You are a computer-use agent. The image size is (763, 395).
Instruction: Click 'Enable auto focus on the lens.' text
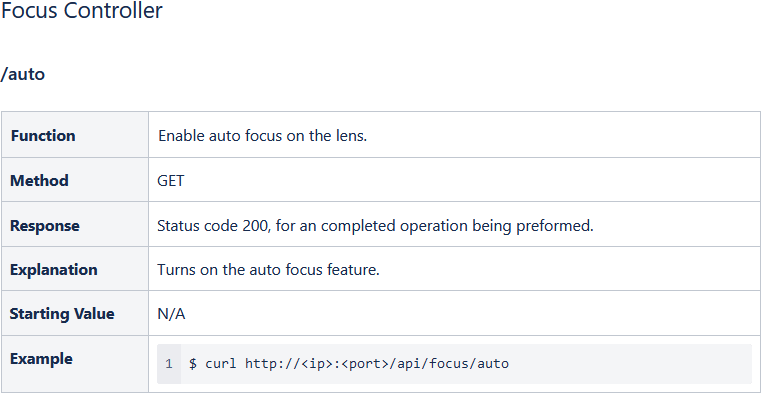[262, 136]
